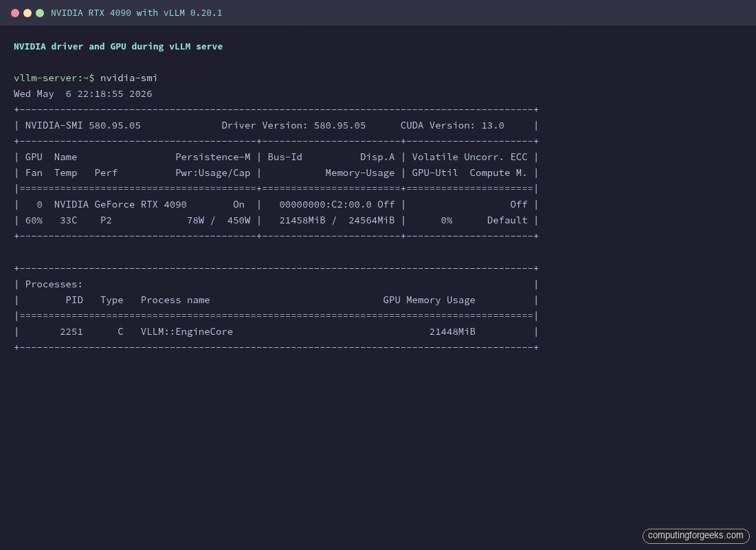The width and height of the screenshot is (756, 550).
Task: Click the 'GPU Memory Usage' column header
Action: coord(429,300)
